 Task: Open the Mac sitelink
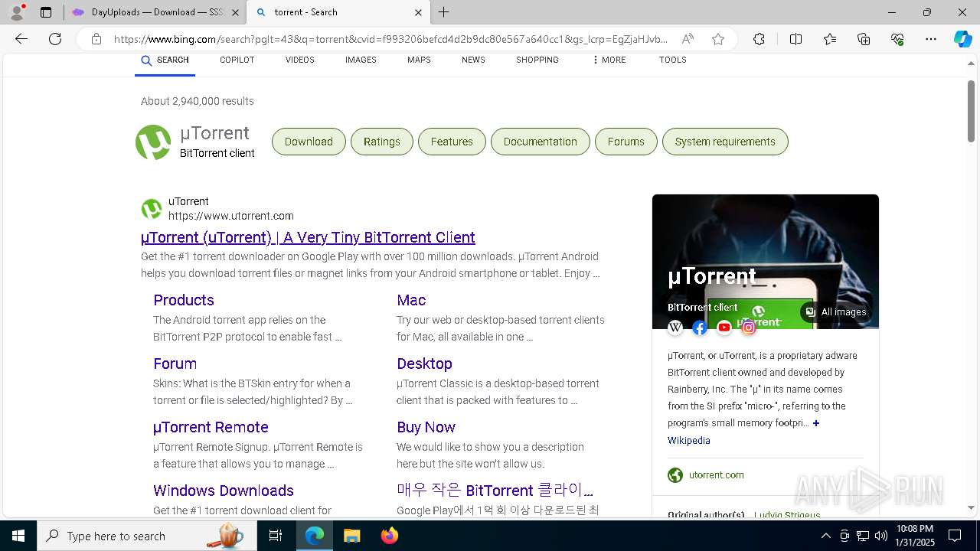(x=411, y=300)
